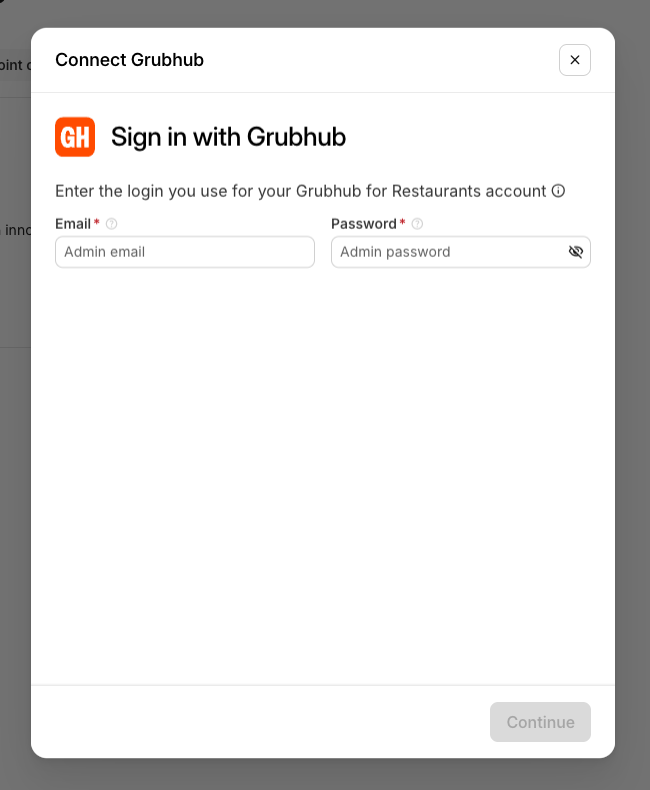Click the help icon beside Email label

[x=111, y=224]
